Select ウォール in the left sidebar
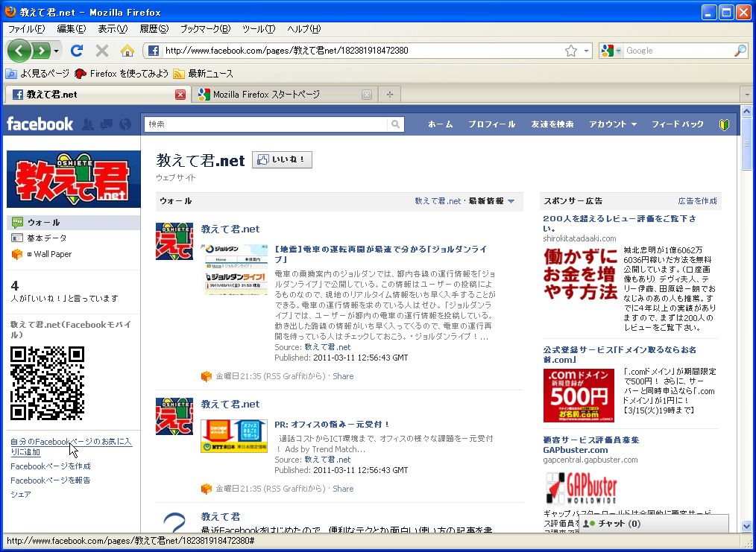 tap(73, 223)
